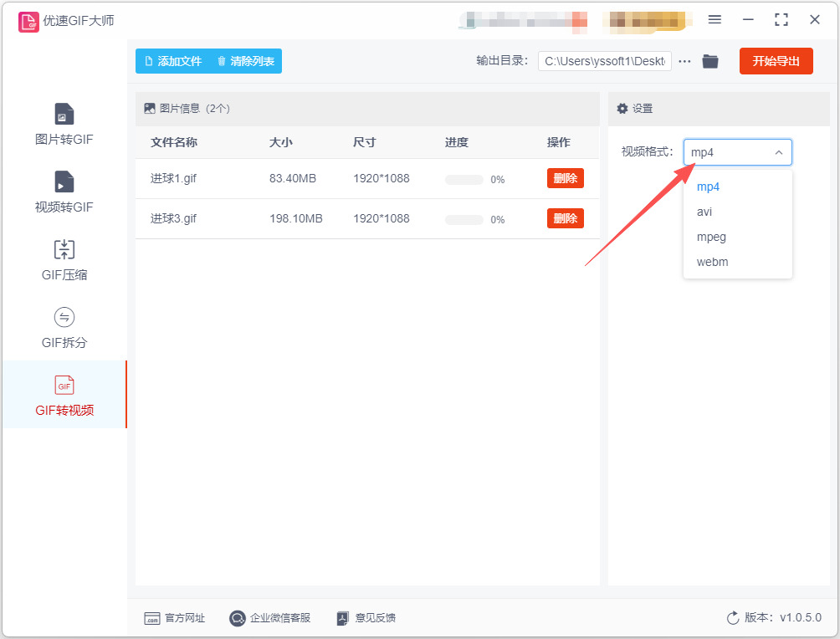Choose mp4 from the format list
Image resolution: width=840 pixels, height=639 pixels.
[x=738, y=187]
